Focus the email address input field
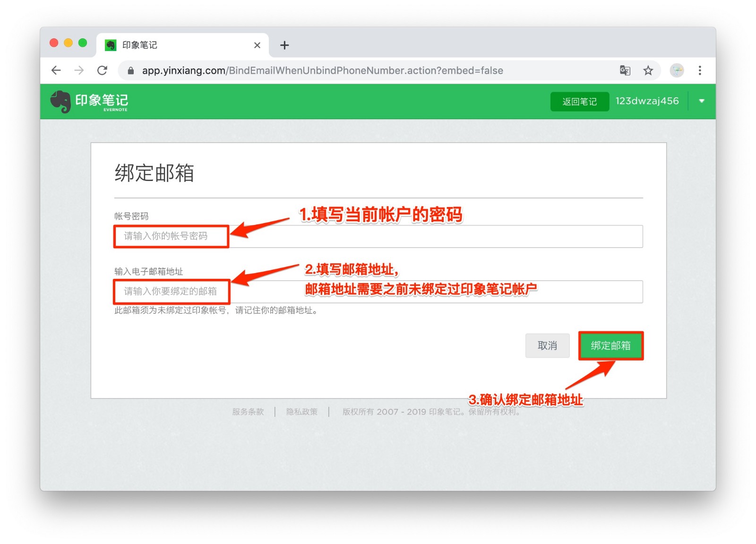The height and width of the screenshot is (544, 756). [378, 292]
